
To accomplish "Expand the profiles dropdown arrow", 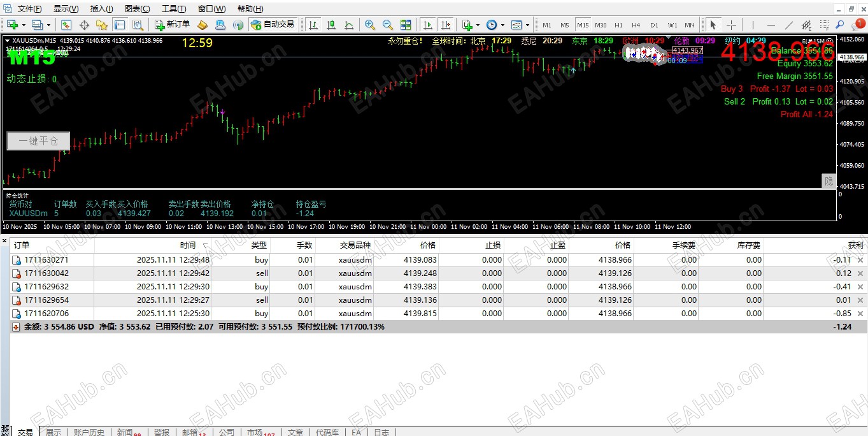I will 48,25.
